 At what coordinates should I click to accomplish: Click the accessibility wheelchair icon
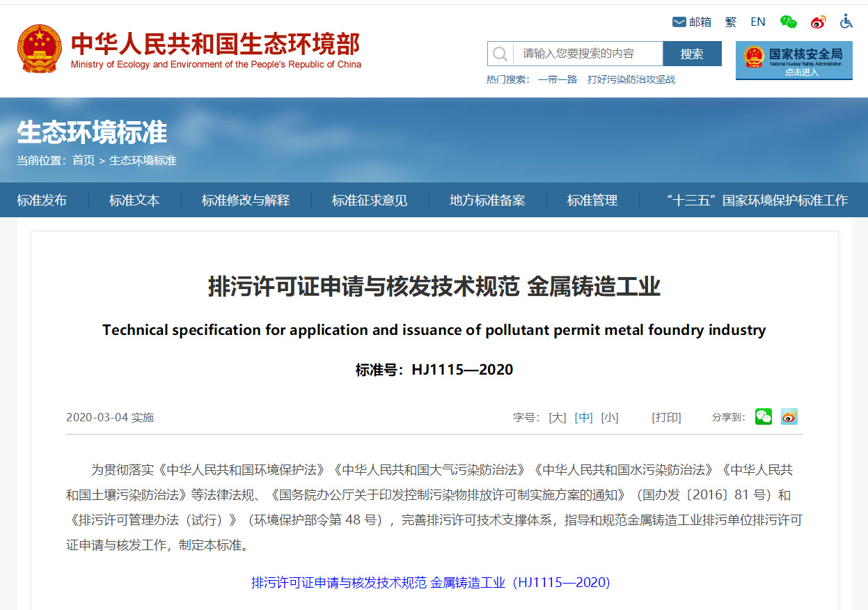click(846, 22)
